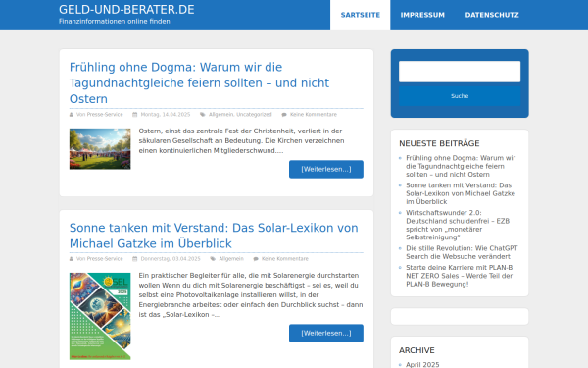Open the GELD-UND-BERATER.DE site title
588x368 pixels.
point(126,10)
